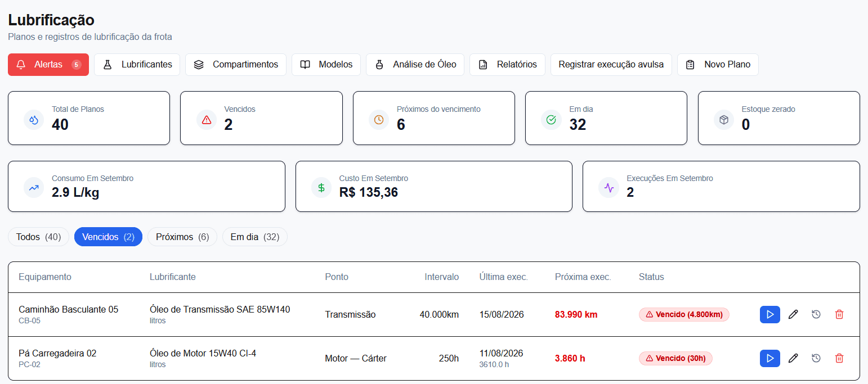Run execution for Pá Carregadeira 02
This screenshot has width=868, height=384.
click(x=769, y=358)
